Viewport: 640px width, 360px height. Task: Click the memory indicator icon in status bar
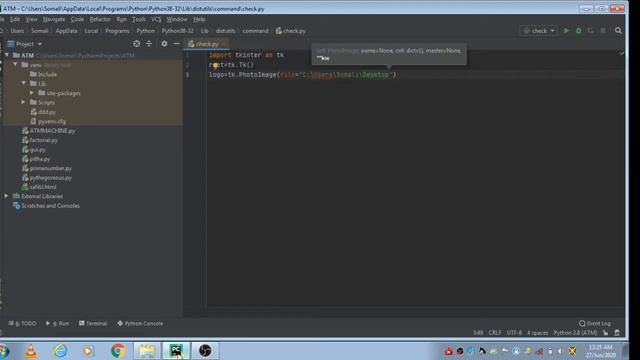tap(617, 333)
